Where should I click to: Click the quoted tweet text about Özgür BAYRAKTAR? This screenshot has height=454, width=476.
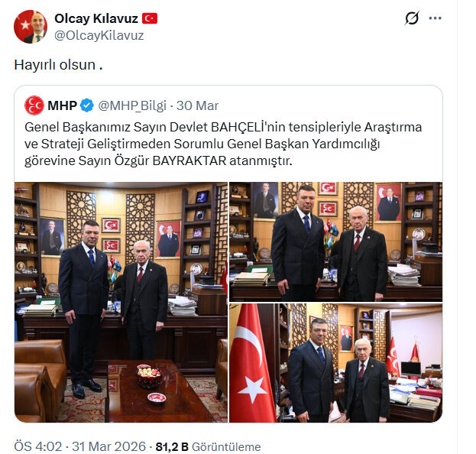click(x=223, y=144)
